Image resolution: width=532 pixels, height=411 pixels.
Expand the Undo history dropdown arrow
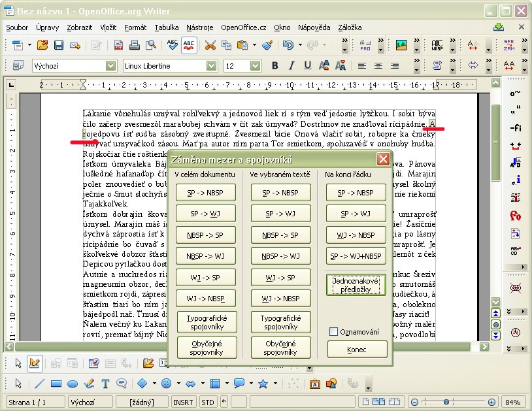(300, 45)
